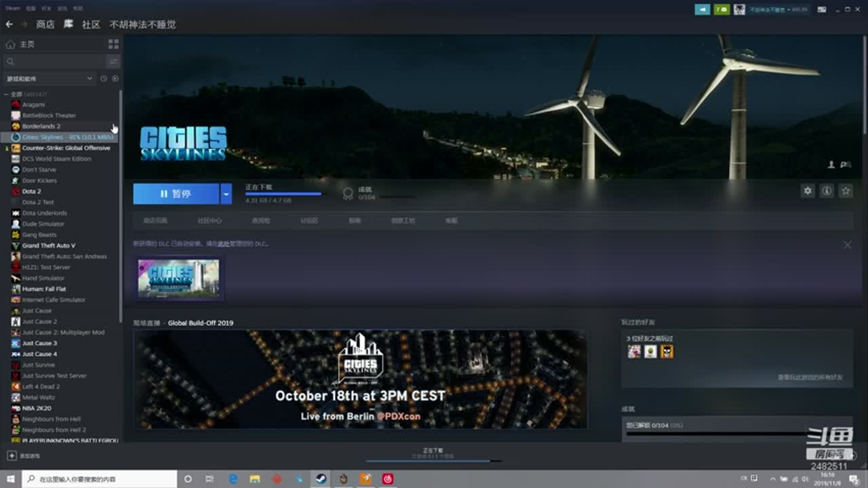This screenshot has height=488, width=868.
Task: Open advanced filter options beside search
Action: [x=113, y=61]
